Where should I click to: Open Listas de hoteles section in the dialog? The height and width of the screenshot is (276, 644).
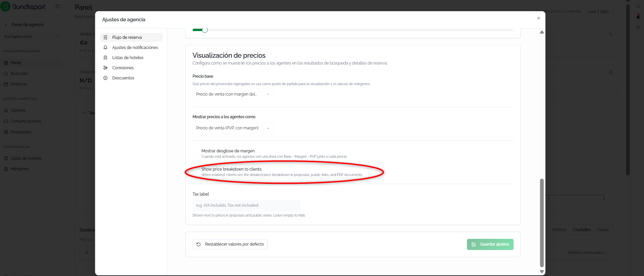pyautogui.click(x=131, y=58)
